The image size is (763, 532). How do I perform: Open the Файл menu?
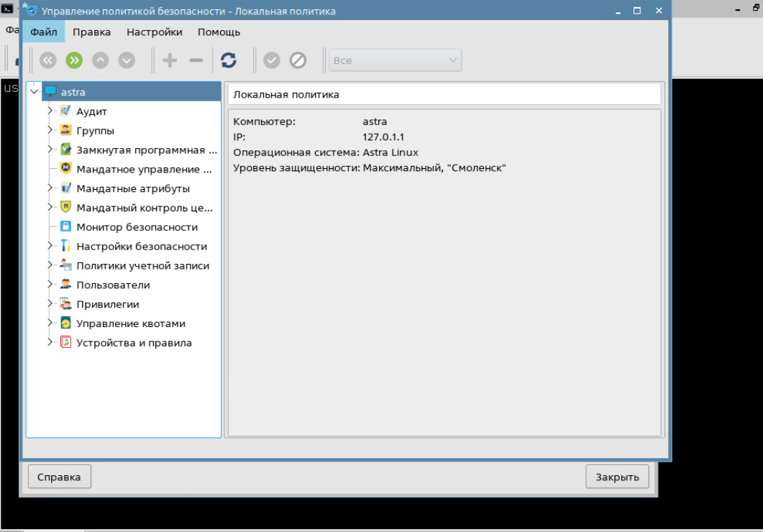pyautogui.click(x=43, y=32)
